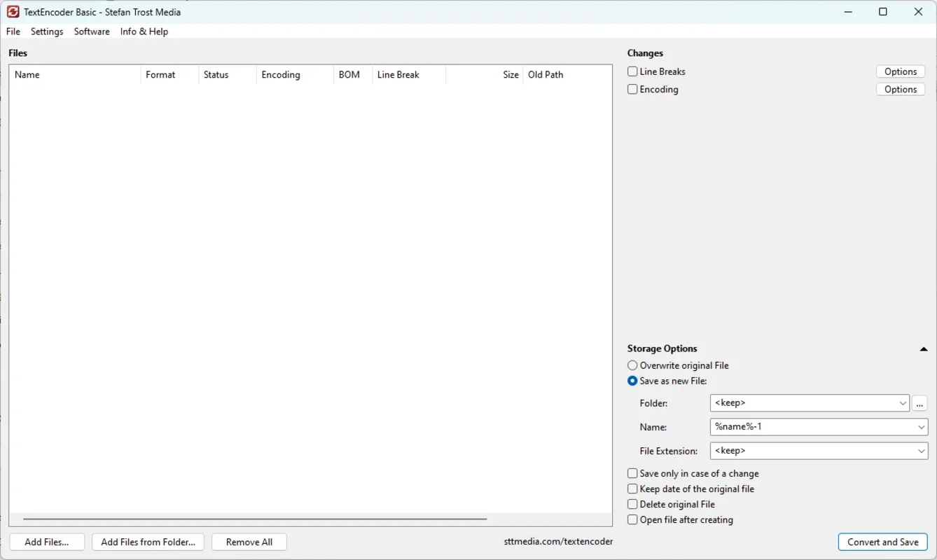This screenshot has height=560, width=937.
Task: Expand the File Extension dropdown
Action: 921,451
